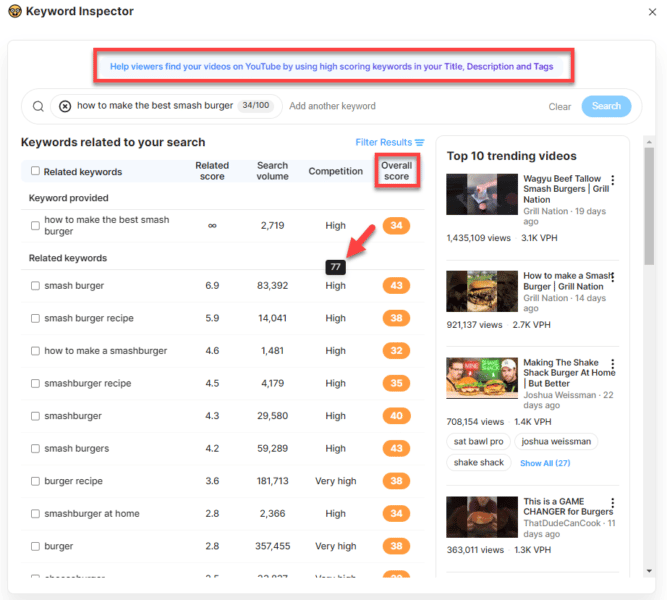Sort by Search volume column

[x=272, y=171]
